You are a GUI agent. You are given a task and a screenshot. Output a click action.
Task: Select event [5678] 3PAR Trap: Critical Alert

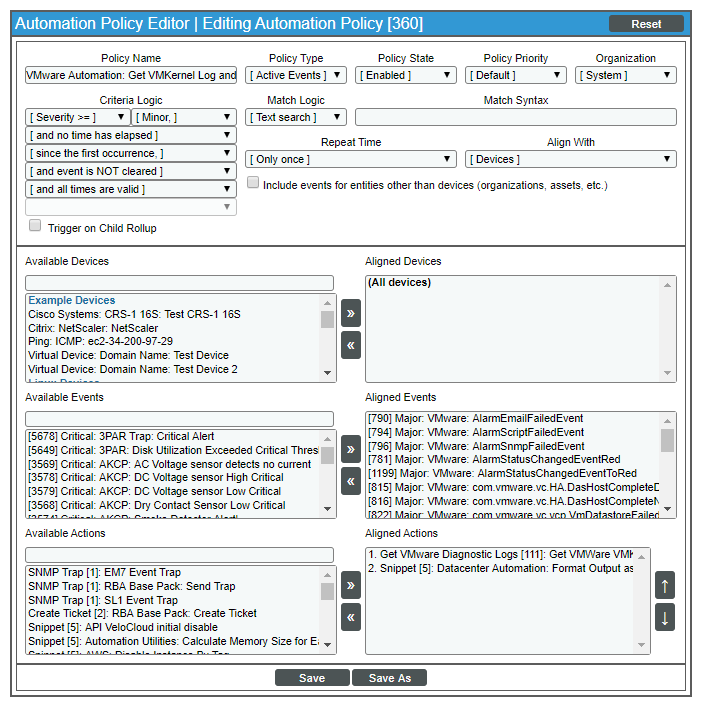click(121, 436)
